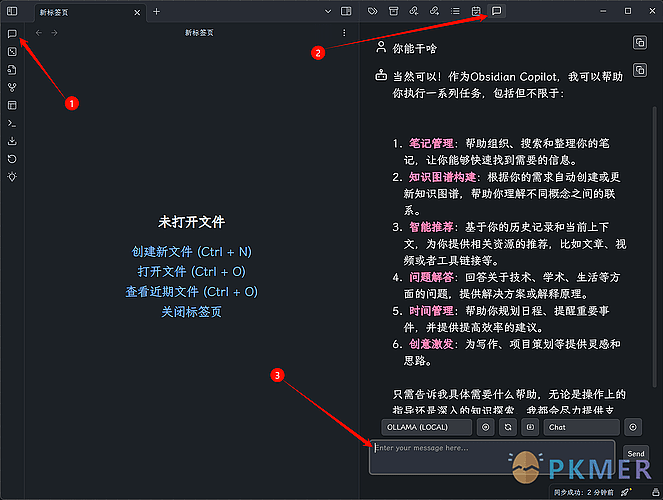The image size is (663, 500).
Task: Click the pink 创意激发 text
Action: point(431,344)
